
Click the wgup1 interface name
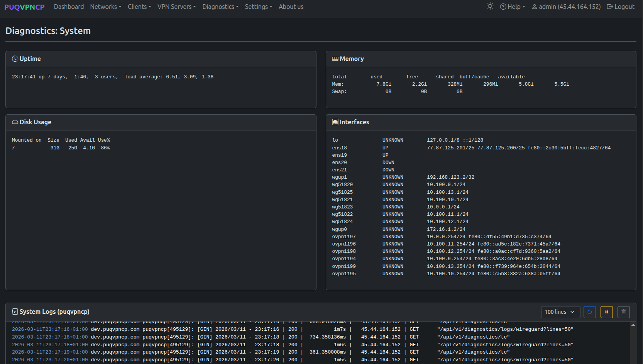pyautogui.click(x=339, y=177)
